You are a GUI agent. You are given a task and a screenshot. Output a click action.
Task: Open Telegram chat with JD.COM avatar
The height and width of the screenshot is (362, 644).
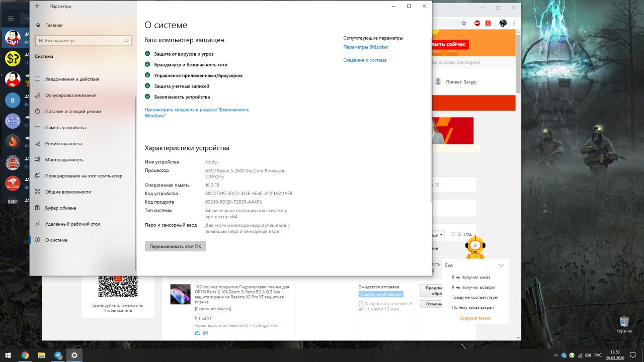pos(13,184)
